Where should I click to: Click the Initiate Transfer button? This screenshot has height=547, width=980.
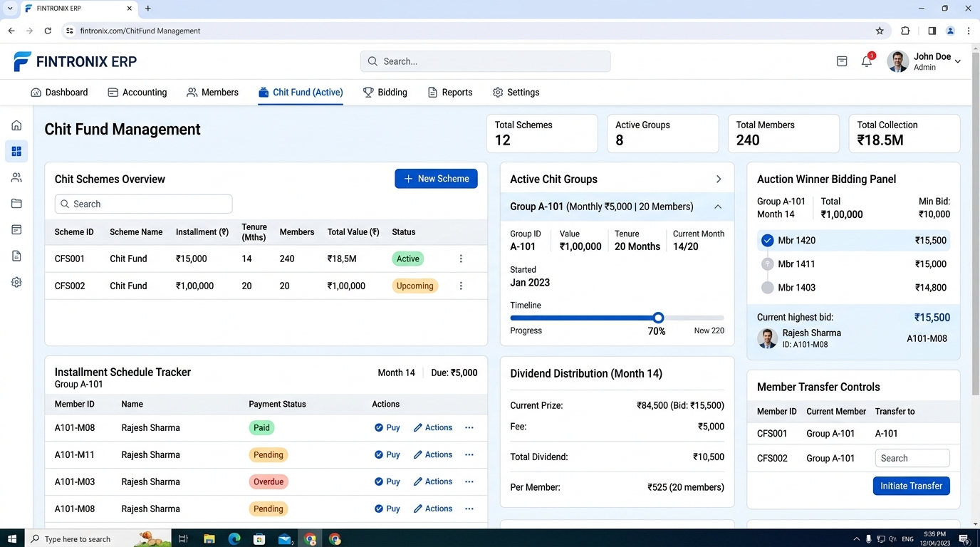(911, 486)
